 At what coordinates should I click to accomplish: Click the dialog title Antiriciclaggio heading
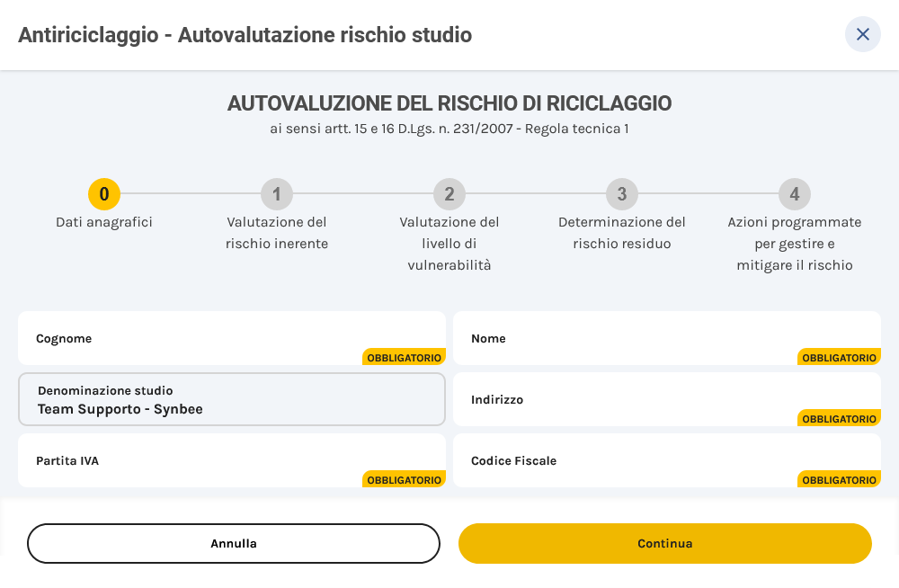(x=245, y=35)
